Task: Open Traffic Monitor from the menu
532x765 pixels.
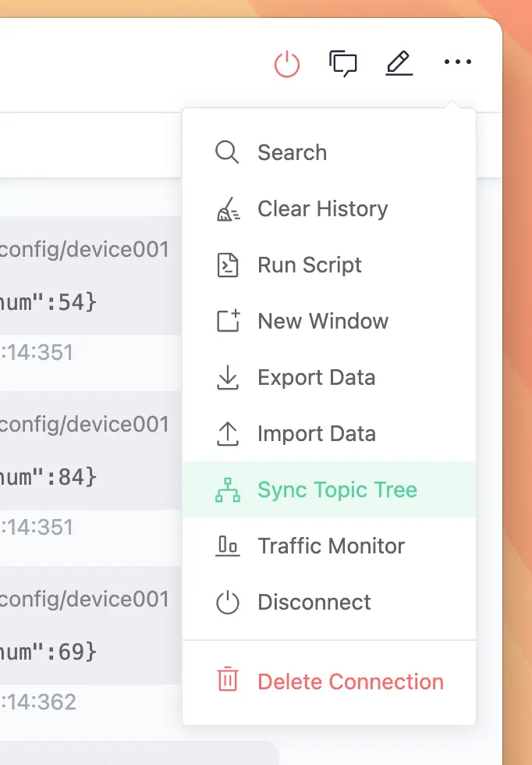Action: [x=331, y=546]
